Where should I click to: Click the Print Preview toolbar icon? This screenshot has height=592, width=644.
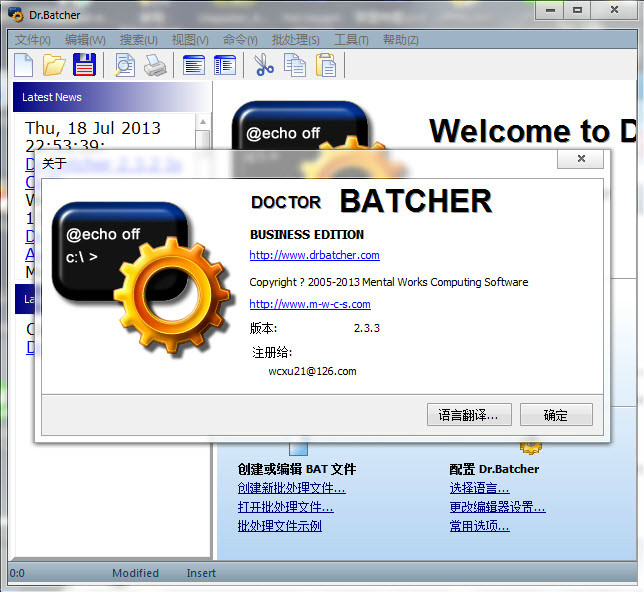click(124, 65)
